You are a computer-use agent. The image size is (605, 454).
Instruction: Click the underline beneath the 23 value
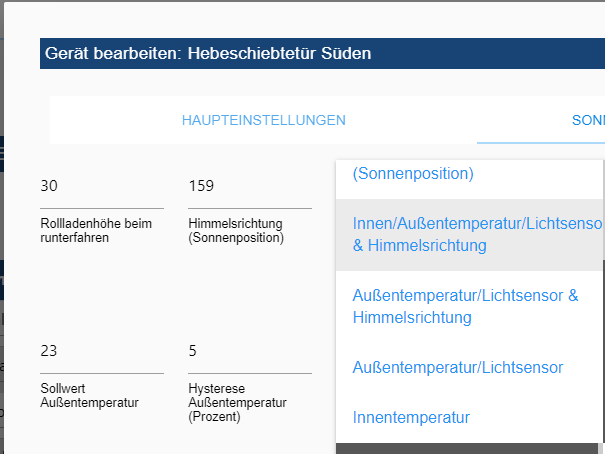(x=102, y=373)
